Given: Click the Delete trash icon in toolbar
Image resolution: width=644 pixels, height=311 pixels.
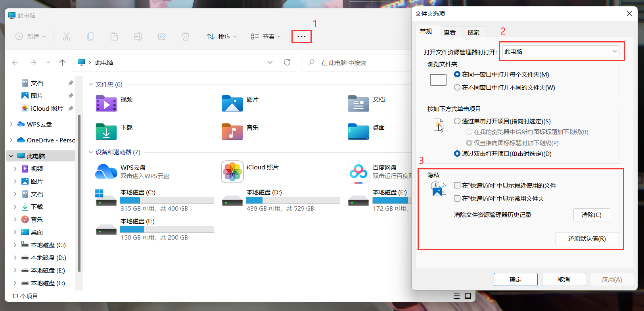Looking at the screenshot, I should click(x=186, y=36).
